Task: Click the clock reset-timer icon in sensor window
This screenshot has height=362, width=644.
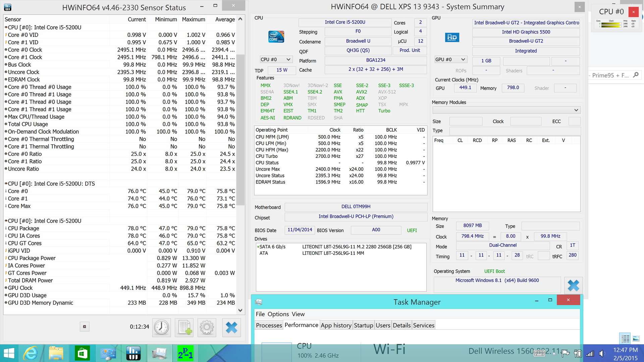Action: 161,327
